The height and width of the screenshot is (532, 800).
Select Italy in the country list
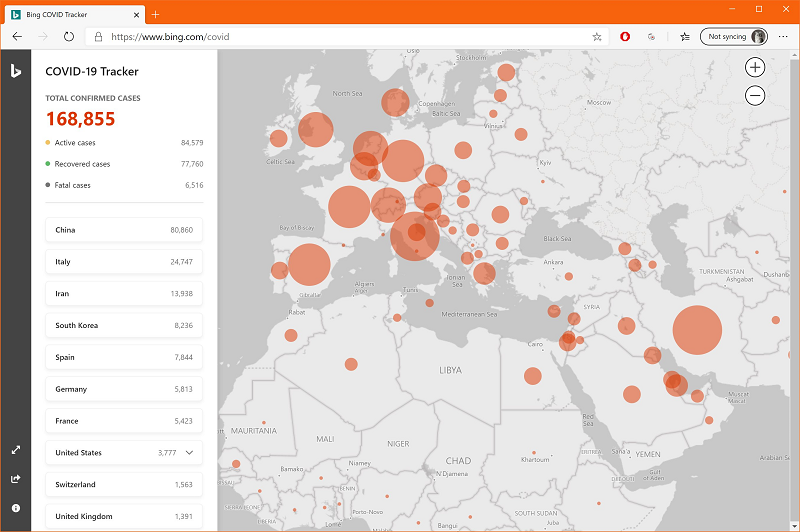tap(124, 262)
